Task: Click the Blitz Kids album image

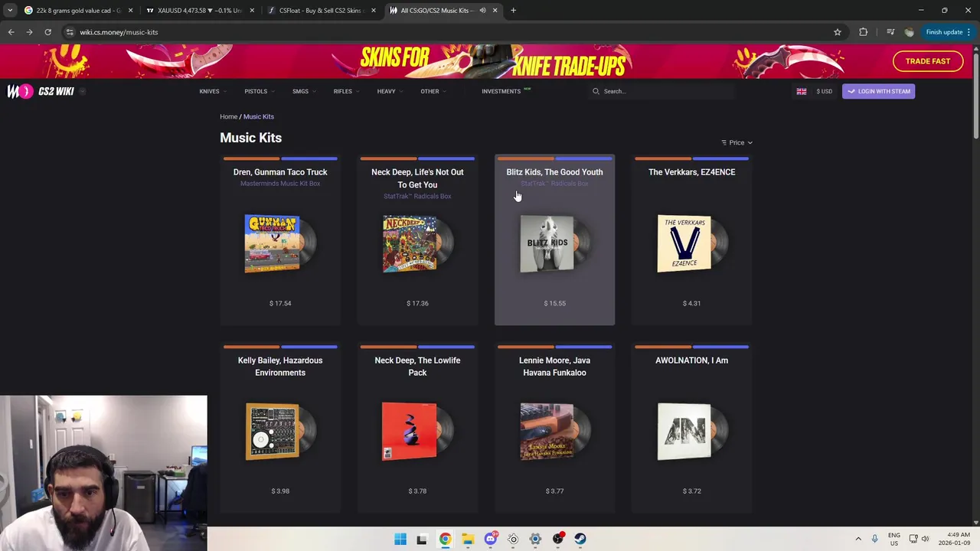Action: (554, 243)
